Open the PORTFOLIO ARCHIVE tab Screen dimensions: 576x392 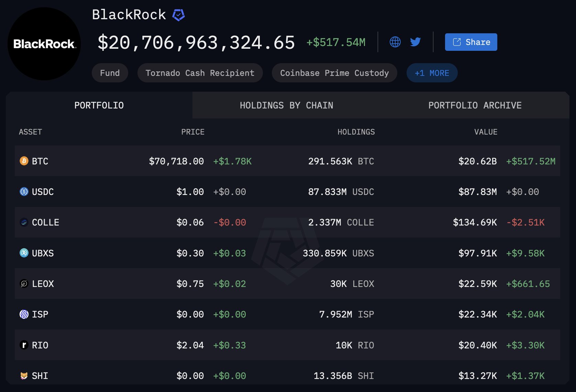coord(475,105)
